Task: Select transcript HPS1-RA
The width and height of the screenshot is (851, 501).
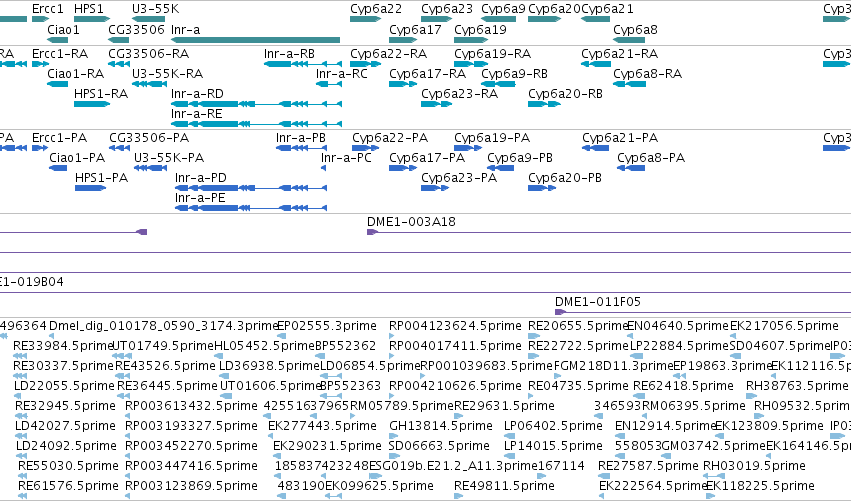Action: click(101, 93)
